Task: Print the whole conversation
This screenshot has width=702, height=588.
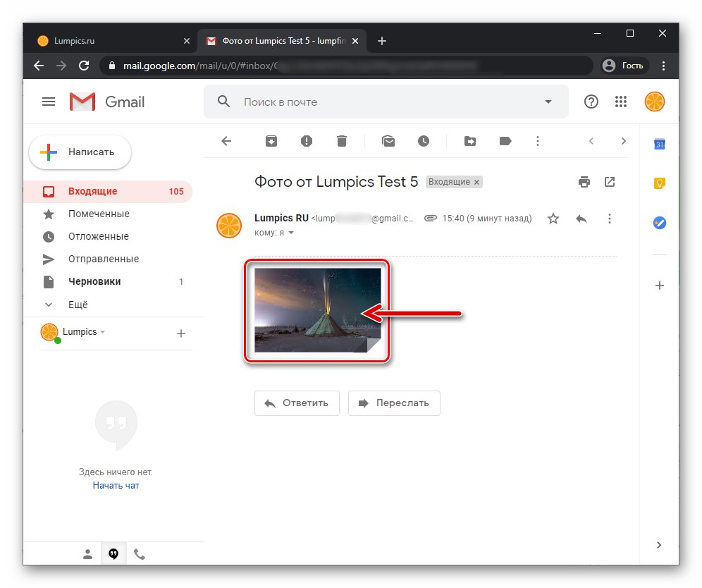Action: click(x=584, y=182)
